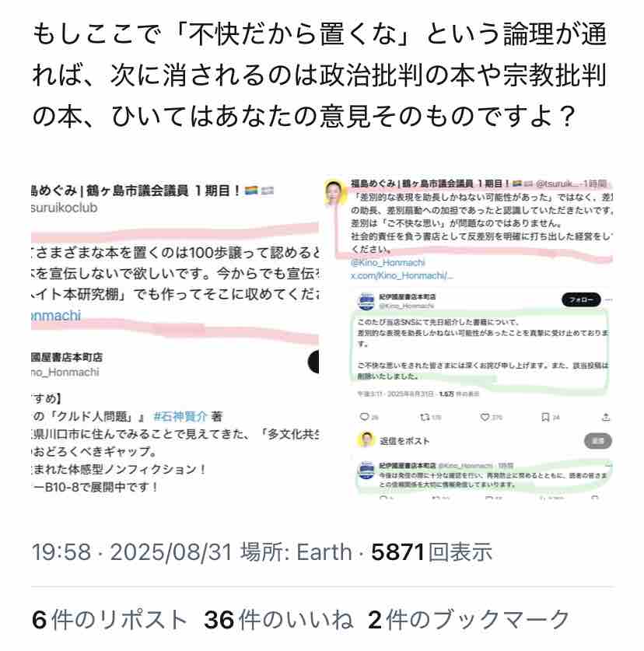Screen dimensions: 644x651
Task: Open the #石神賢介 hashtag link
Action: [180, 416]
